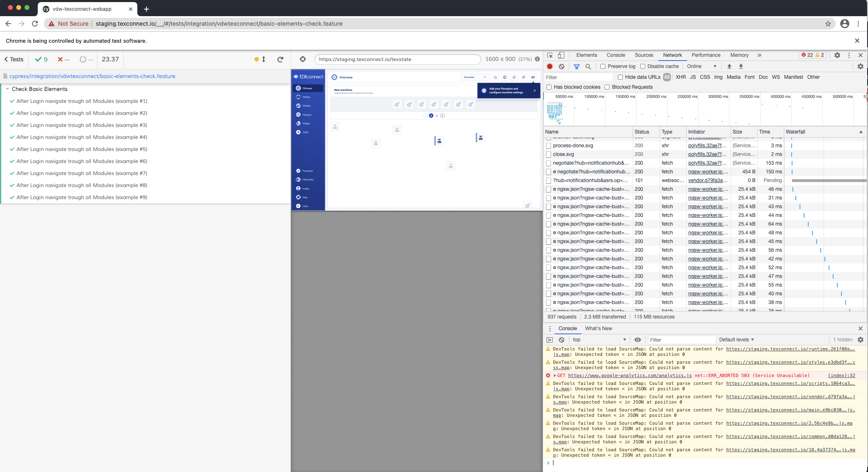868x472 pixels.
Task: Click the Help icon in the sidebar
Action: point(298,197)
